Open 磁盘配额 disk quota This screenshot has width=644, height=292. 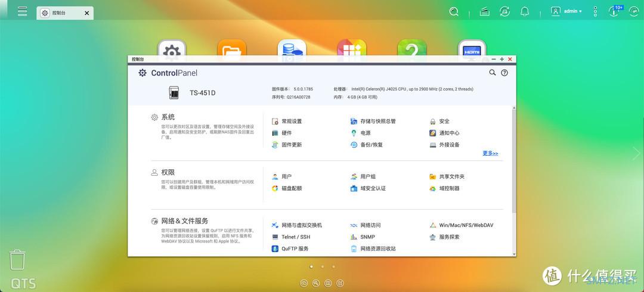click(287, 188)
